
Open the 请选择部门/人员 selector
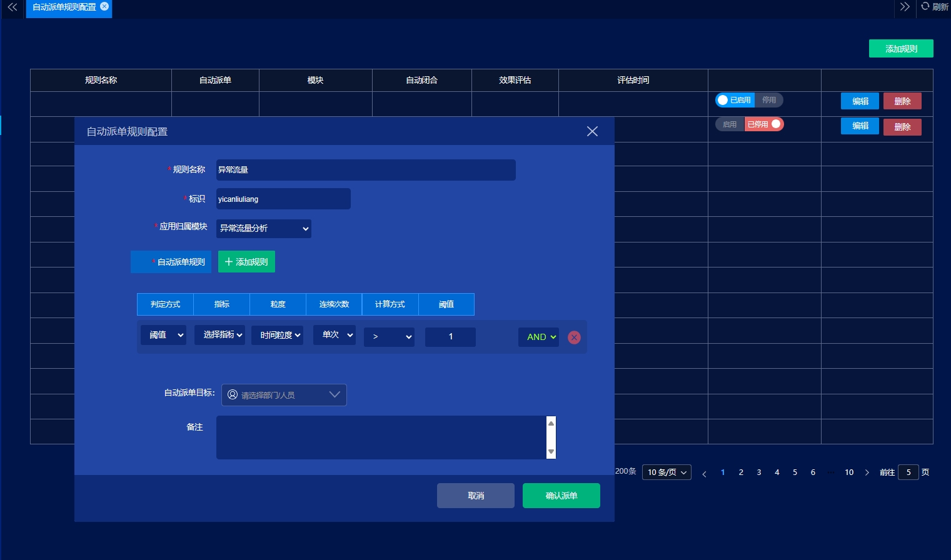click(284, 395)
